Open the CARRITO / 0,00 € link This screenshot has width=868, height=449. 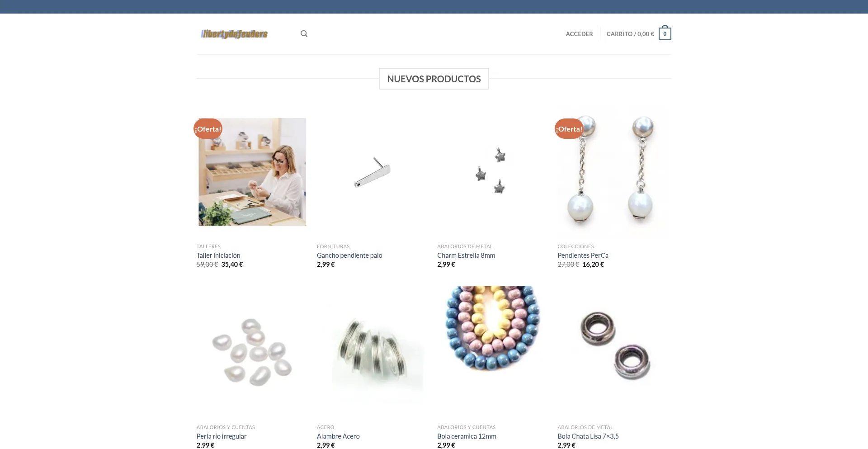click(x=630, y=34)
